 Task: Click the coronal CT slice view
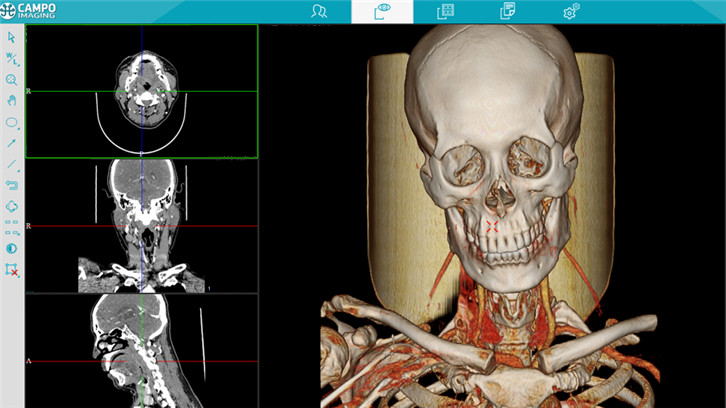click(x=141, y=225)
